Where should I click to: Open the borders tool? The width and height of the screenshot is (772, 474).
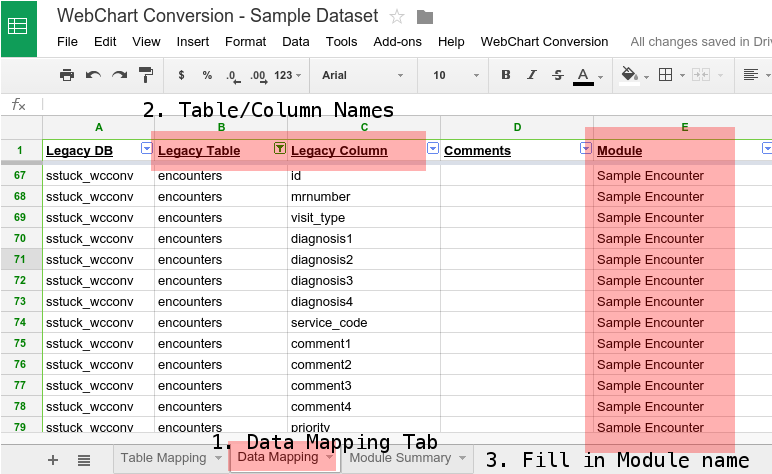(x=666, y=75)
